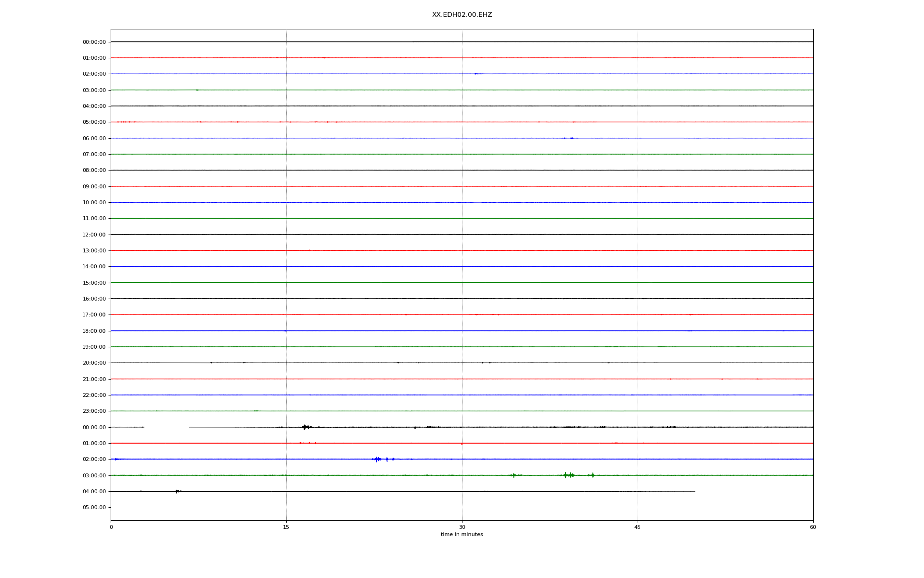The width and height of the screenshot is (924, 578).
Task: Select the 17:00:00 row label
Action: [94, 315]
